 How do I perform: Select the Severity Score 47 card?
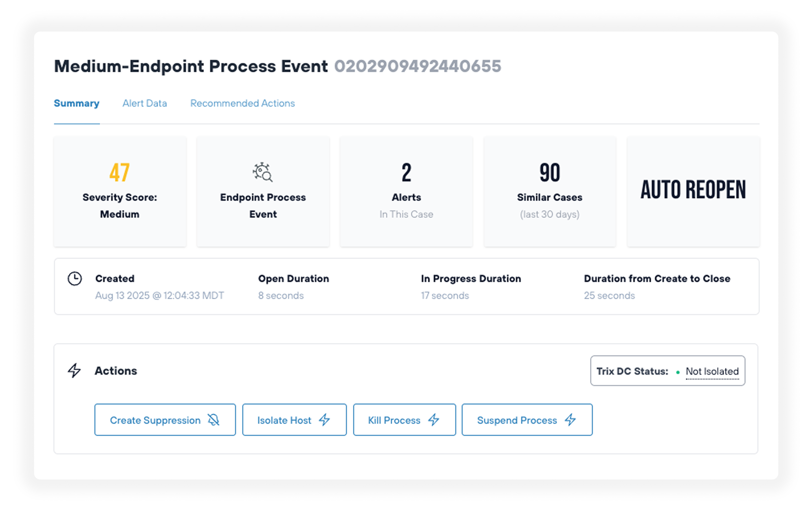point(120,192)
